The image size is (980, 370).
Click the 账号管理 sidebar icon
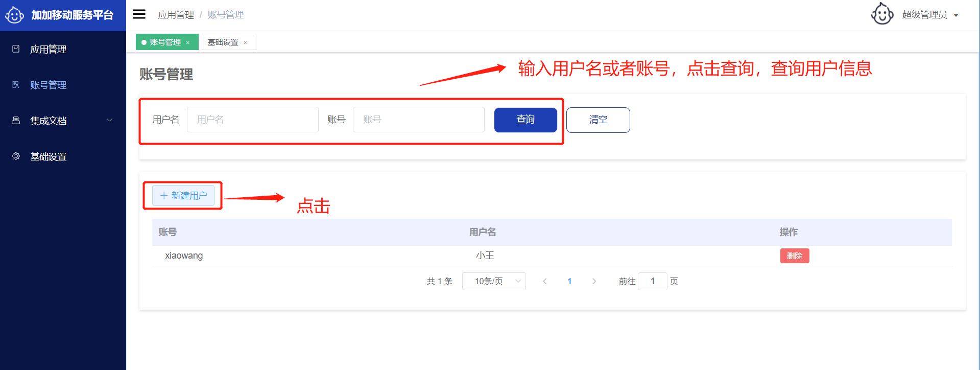point(16,85)
